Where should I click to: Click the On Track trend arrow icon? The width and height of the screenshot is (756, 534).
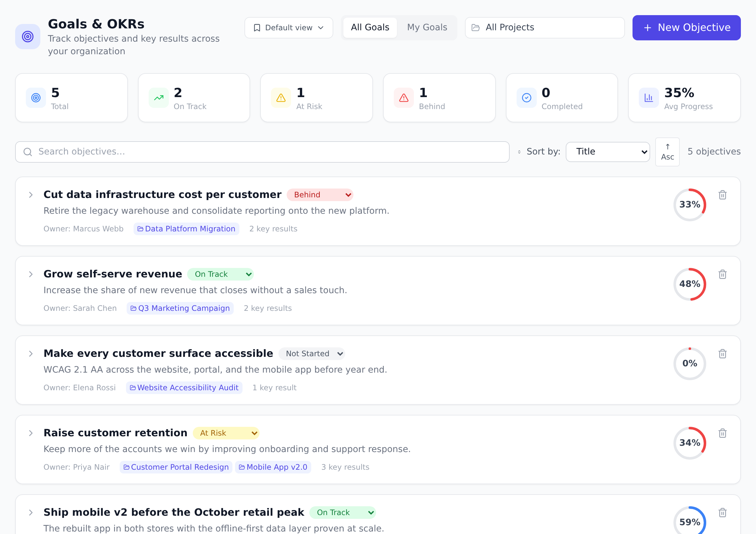click(x=159, y=98)
